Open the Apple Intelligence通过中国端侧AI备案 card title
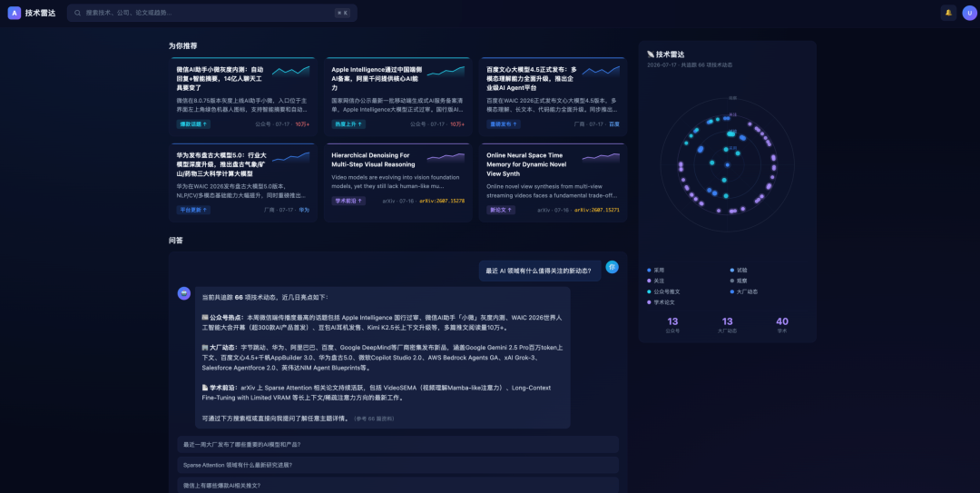Viewport: 980px width, 493px height. pyautogui.click(x=377, y=79)
